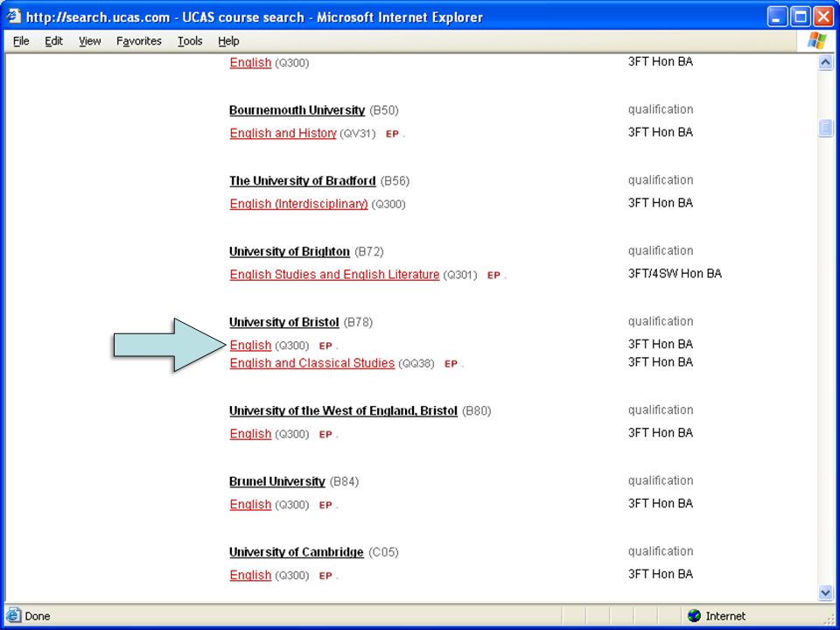Click the Windows flag logo in menu bar

click(817, 41)
